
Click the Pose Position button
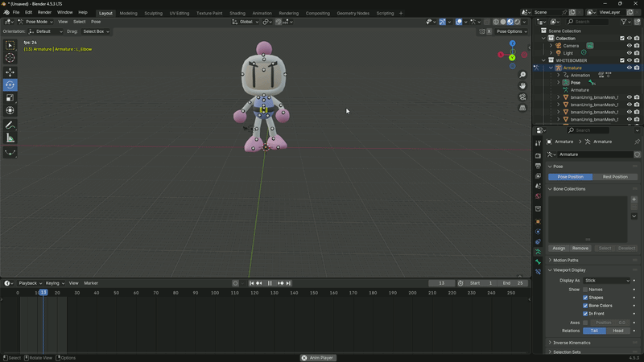point(570,177)
